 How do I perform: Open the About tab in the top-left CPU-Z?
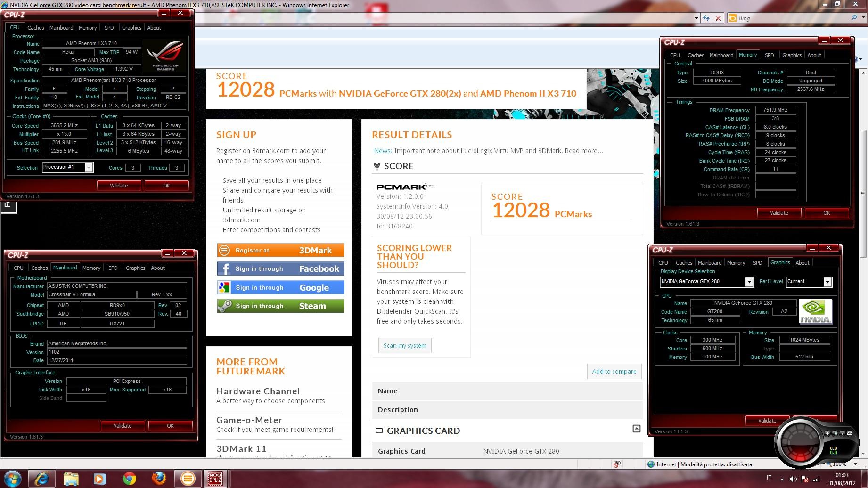point(154,28)
